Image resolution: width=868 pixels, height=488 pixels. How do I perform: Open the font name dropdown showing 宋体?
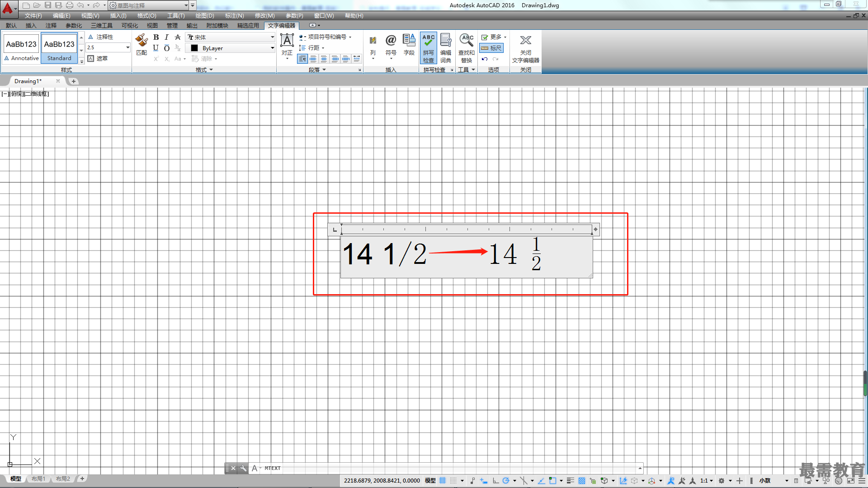coord(231,37)
